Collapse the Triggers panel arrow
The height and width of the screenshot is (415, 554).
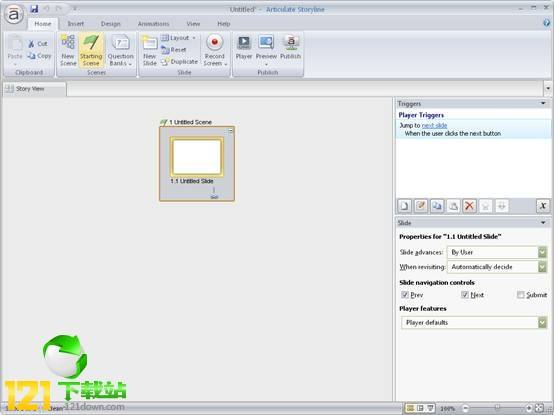point(543,103)
